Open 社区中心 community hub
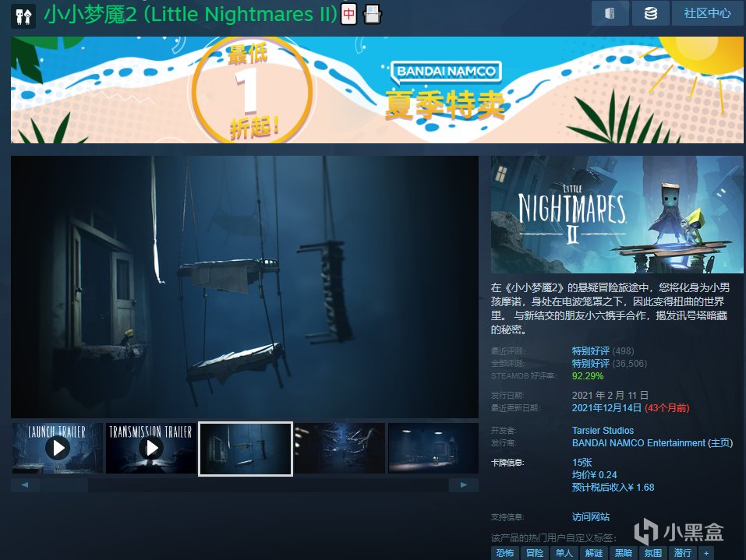 708,13
